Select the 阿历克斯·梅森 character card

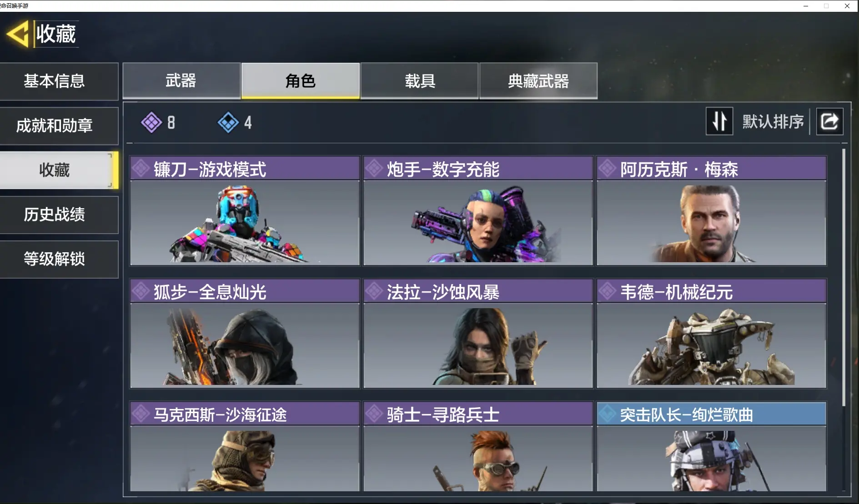(x=711, y=211)
